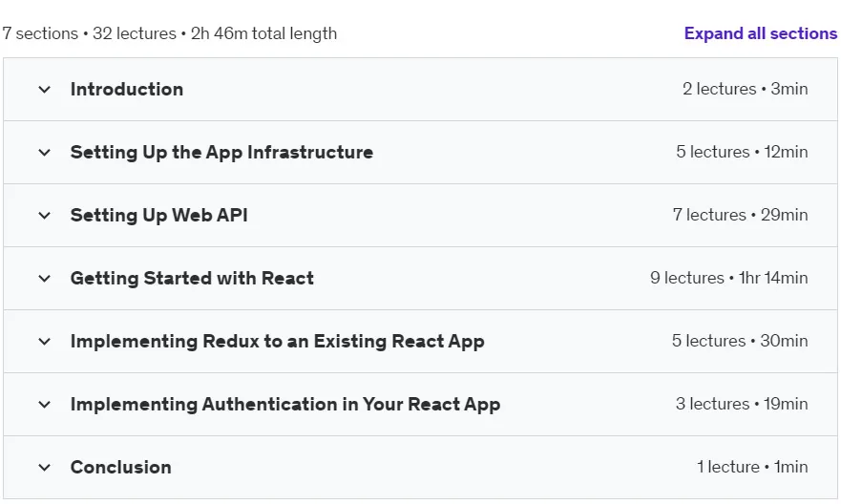Open the Setting Up Web API chevron
The height and width of the screenshot is (504, 841).
pos(45,216)
